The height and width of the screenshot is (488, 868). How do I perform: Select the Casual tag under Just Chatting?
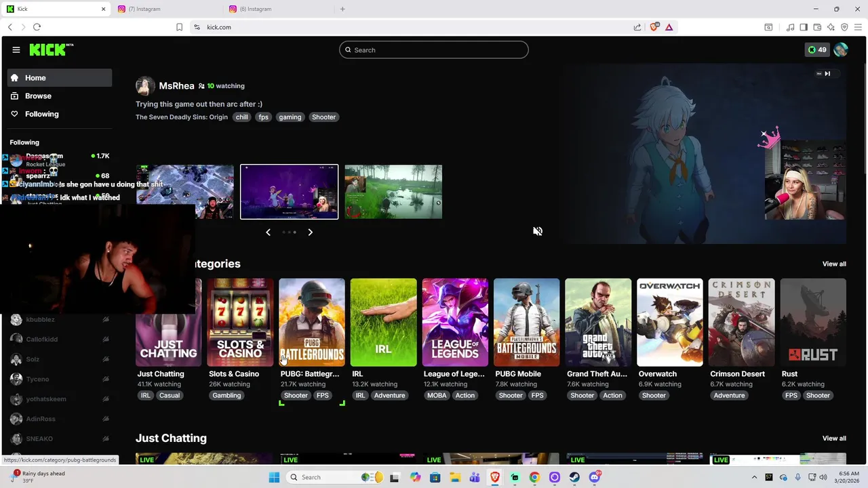point(170,396)
